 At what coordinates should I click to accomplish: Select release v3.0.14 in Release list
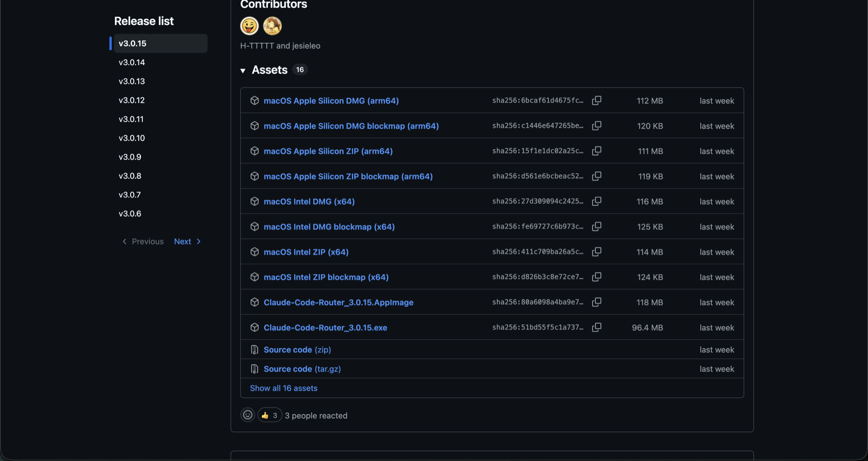tap(132, 62)
